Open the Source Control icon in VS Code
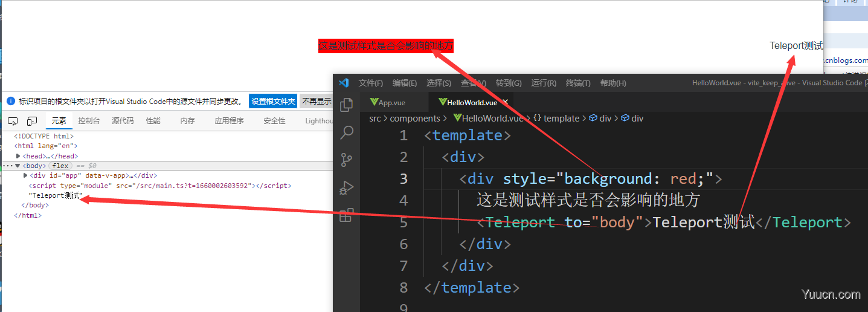This screenshot has width=868, height=312. coord(347,160)
